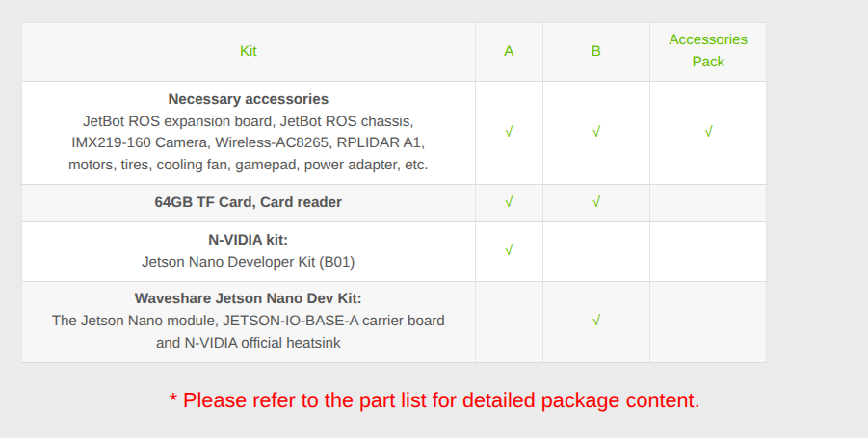Click the Waveshare Dev Kit checkmark under B
Image resolution: width=868 pixels, height=438 pixels.
(596, 321)
